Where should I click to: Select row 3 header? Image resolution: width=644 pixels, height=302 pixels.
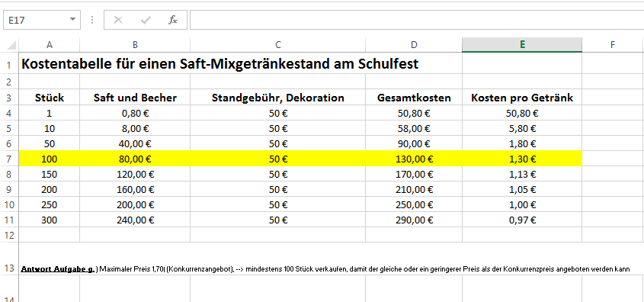pyautogui.click(x=9, y=98)
